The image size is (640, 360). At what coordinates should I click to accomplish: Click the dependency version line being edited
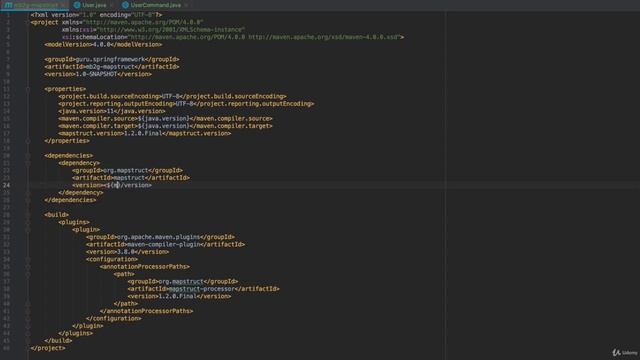(112, 185)
